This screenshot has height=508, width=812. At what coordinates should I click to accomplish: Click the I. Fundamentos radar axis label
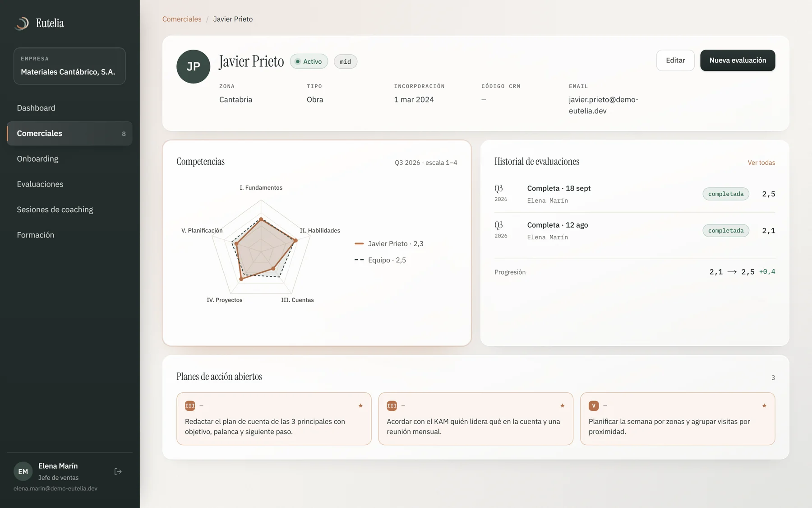point(261,187)
